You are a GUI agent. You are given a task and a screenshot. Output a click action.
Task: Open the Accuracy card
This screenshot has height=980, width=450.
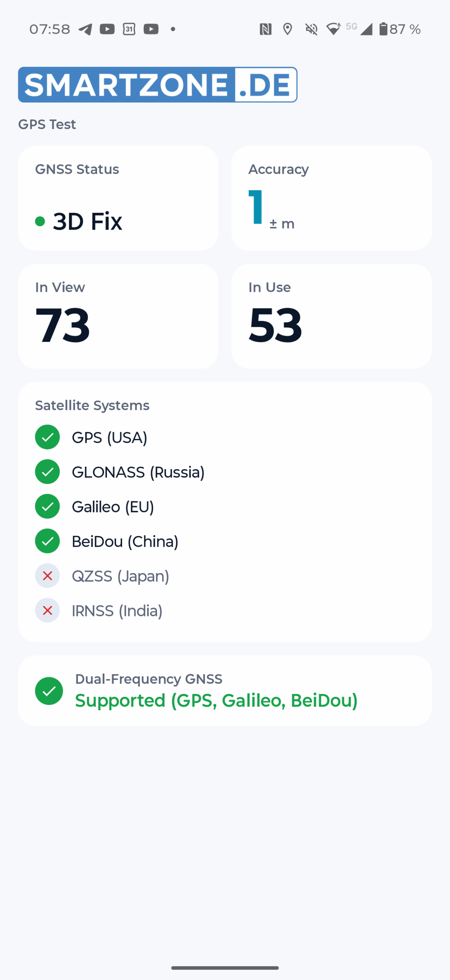332,198
